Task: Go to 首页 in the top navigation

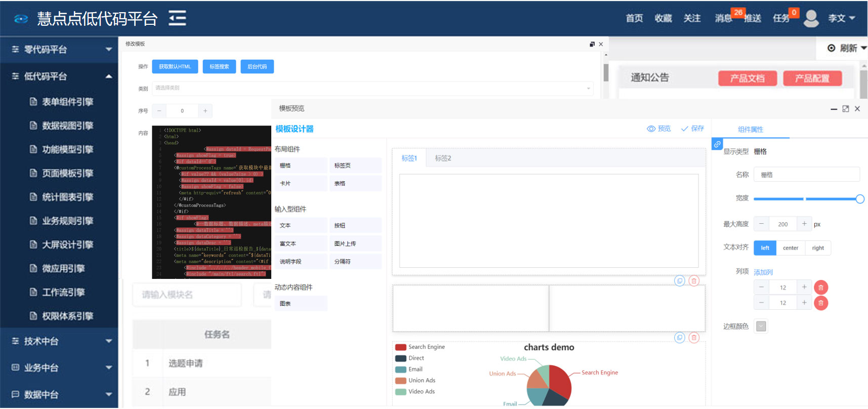Action: [634, 18]
